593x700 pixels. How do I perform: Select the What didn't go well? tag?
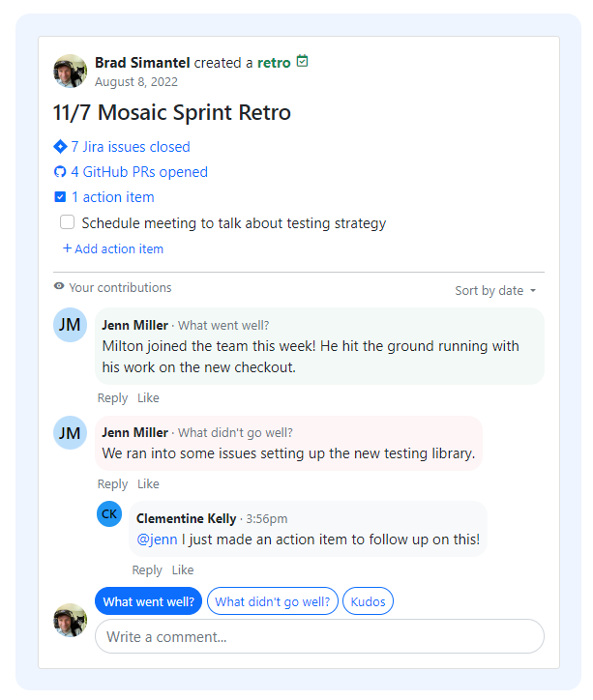272,601
